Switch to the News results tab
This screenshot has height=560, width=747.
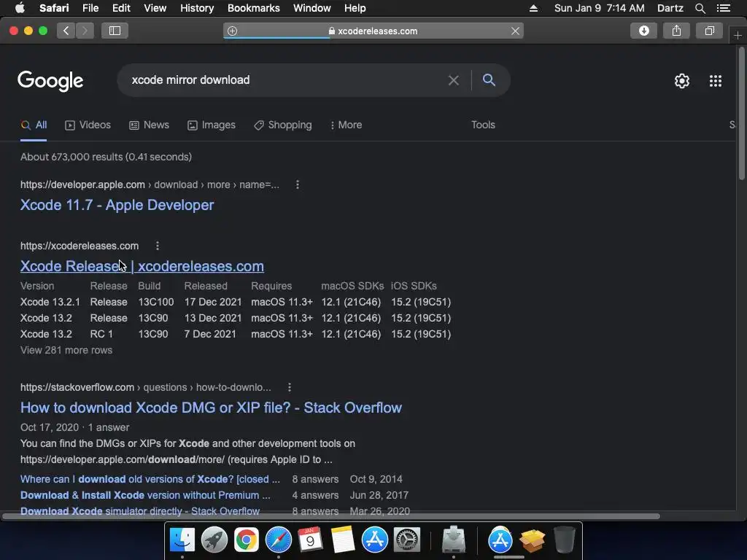pos(149,125)
